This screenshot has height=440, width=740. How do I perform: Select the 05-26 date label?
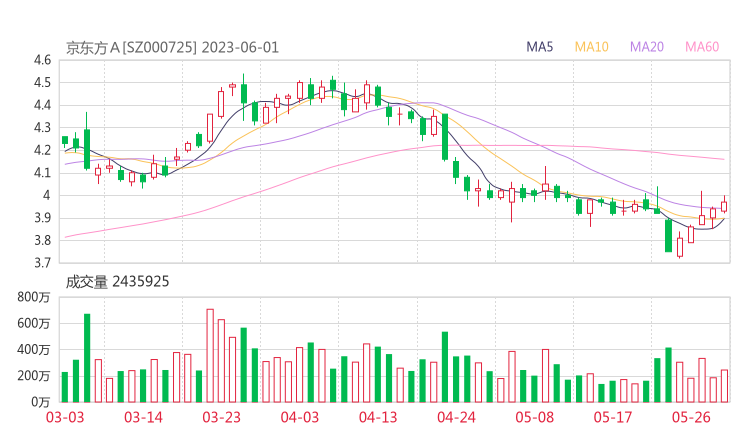click(x=691, y=417)
